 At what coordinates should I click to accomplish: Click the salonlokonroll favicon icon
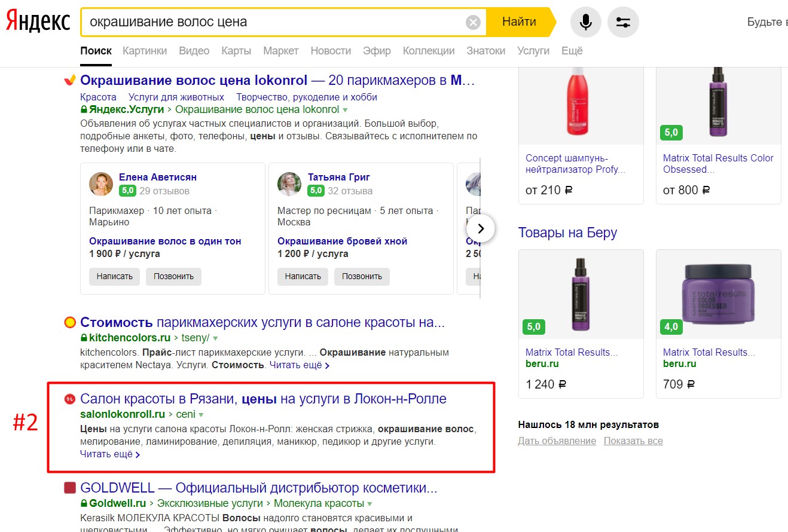pyautogui.click(x=70, y=399)
